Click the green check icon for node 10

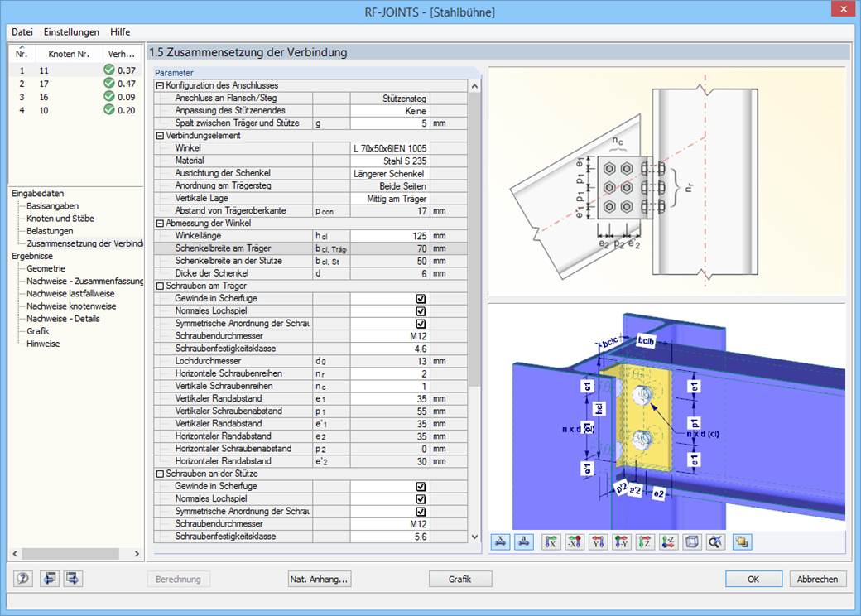tap(108, 109)
